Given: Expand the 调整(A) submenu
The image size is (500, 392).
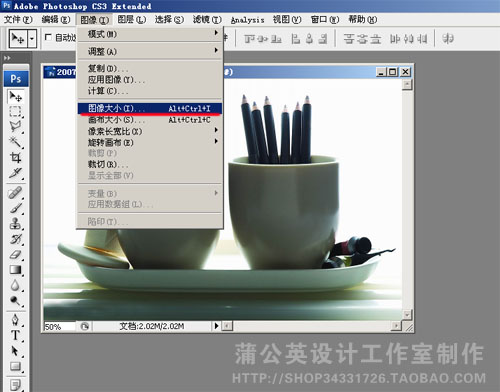Looking at the screenshot, I should (150, 51).
